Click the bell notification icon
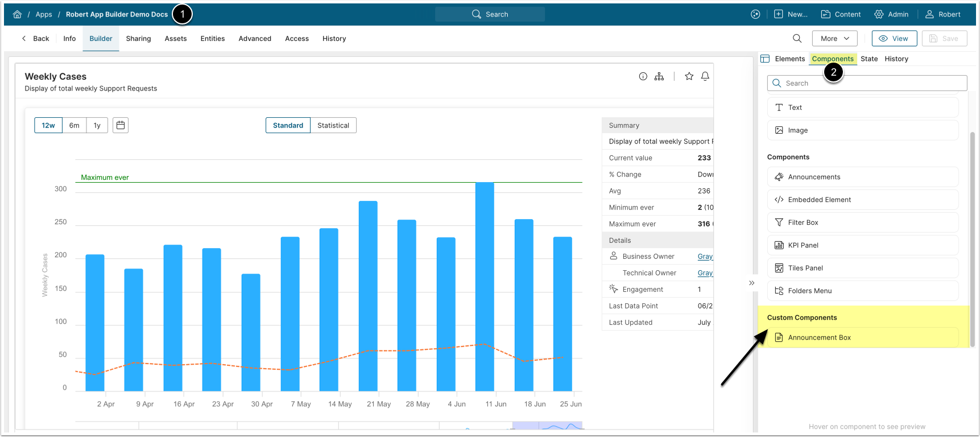Viewport: 980px width, 437px height. 705,76
